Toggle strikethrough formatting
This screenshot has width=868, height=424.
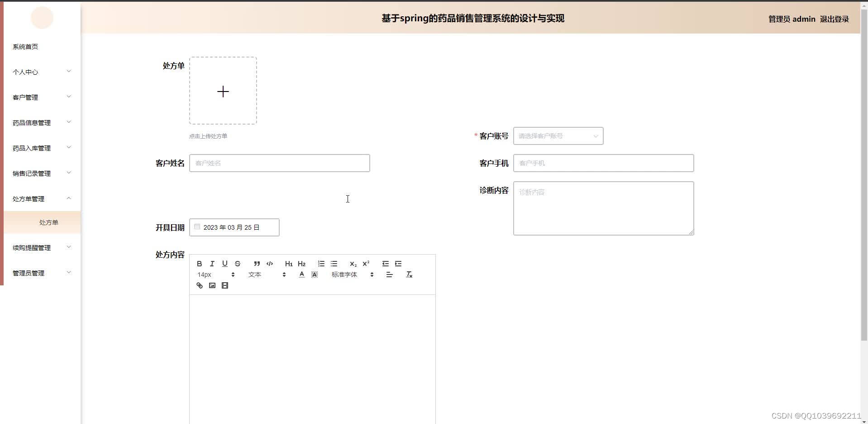(x=237, y=264)
